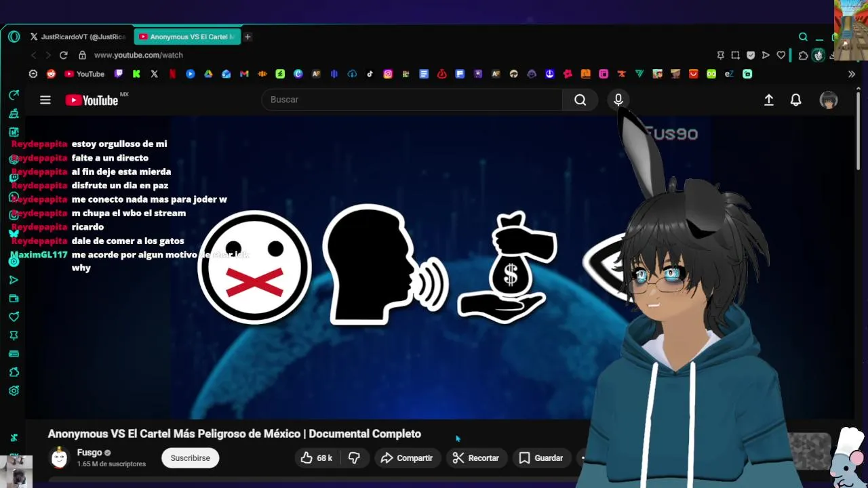
Task: Open the Gmail bookmark
Action: tap(244, 74)
